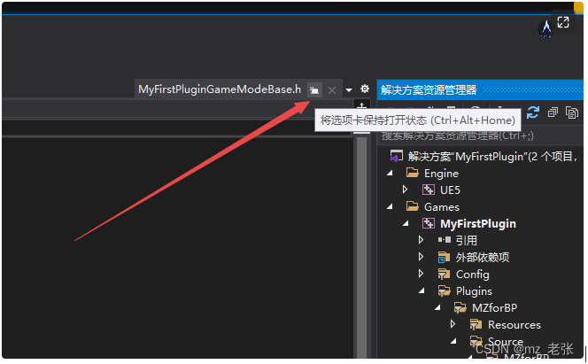Image resolution: width=588 pixels, height=364 pixels.
Task: Expand the 外部依赖项 node
Action: coord(421,257)
